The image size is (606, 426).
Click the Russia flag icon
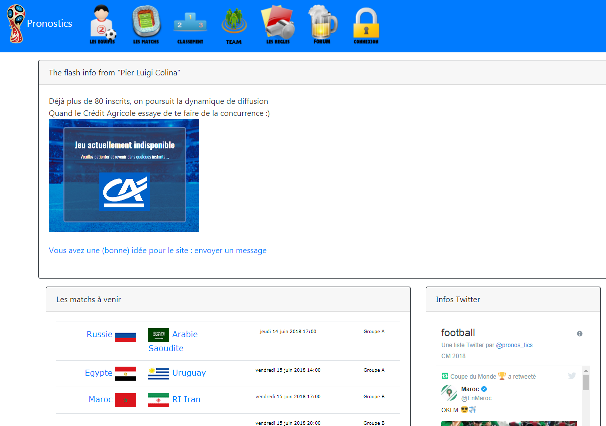tap(126, 336)
